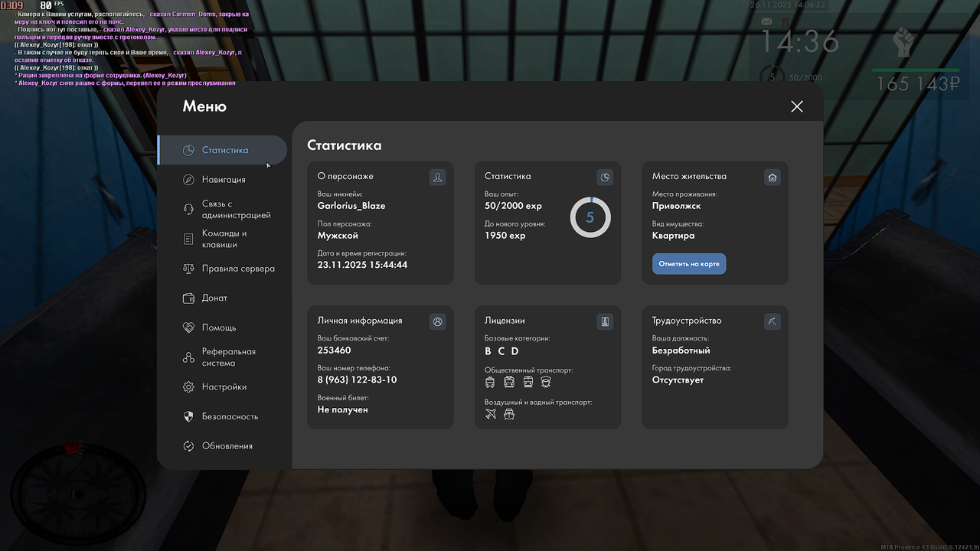Click the bank account number 253460
Image resolution: width=980 pixels, height=551 pixels.
click(334, 350)
